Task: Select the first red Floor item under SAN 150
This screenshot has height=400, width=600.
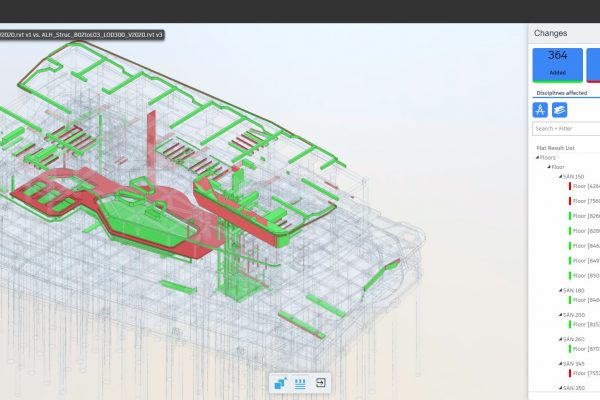Action: [584, 186]
